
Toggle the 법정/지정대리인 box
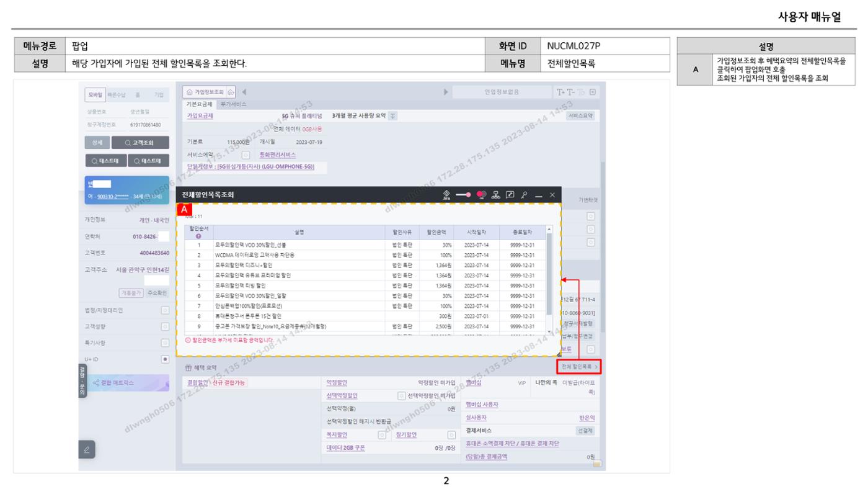(x=165, y=310)
